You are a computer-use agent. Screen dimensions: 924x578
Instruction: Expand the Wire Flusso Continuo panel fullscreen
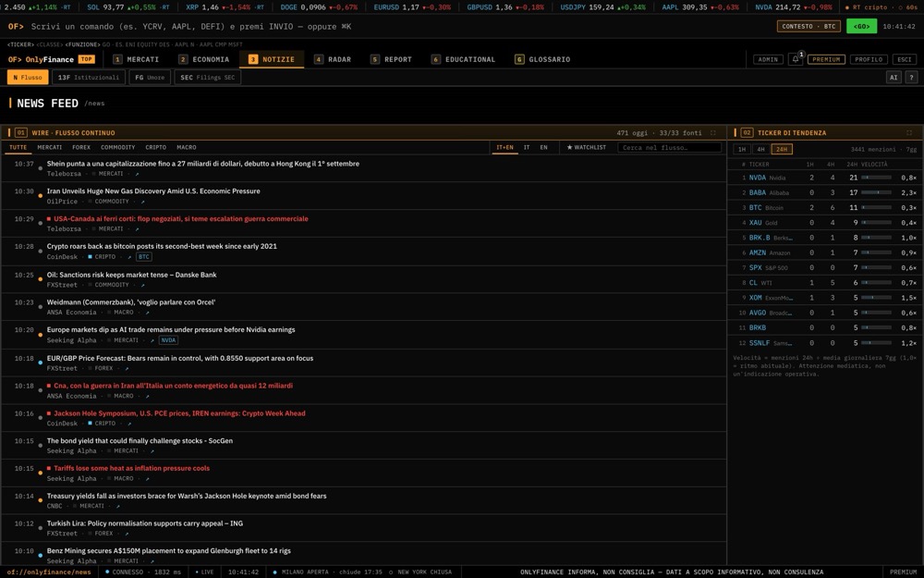(713, 132)
